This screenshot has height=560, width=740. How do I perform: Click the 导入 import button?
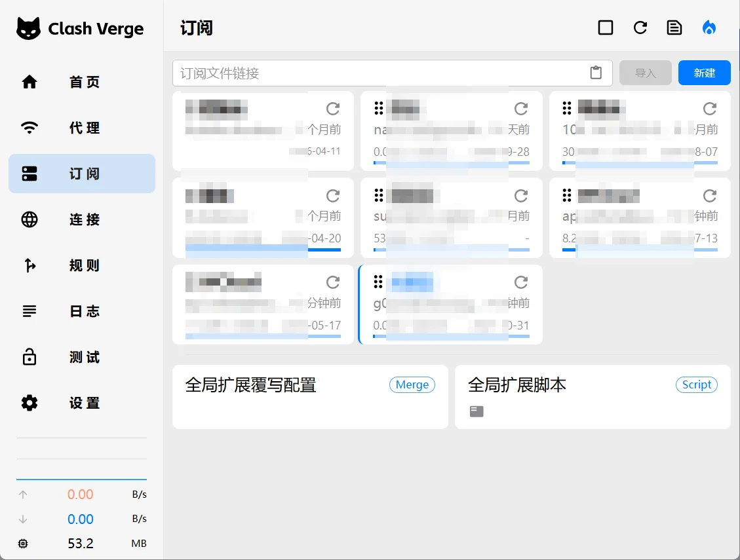[645, 73]
